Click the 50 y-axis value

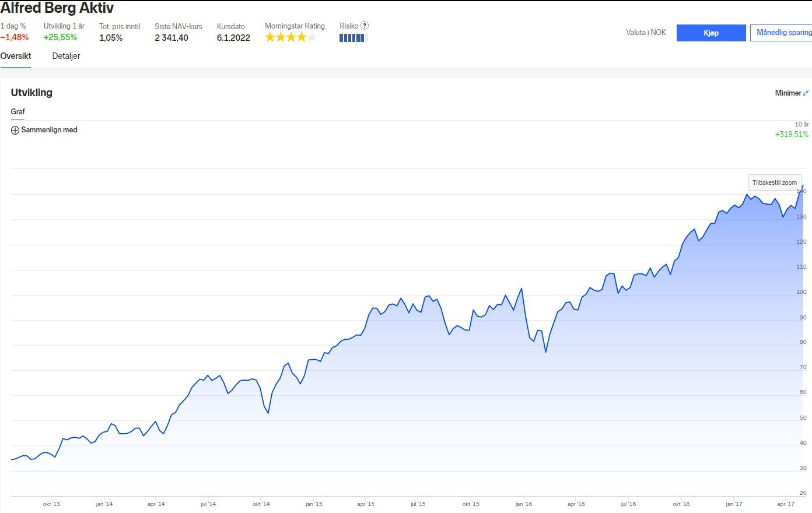803,418
